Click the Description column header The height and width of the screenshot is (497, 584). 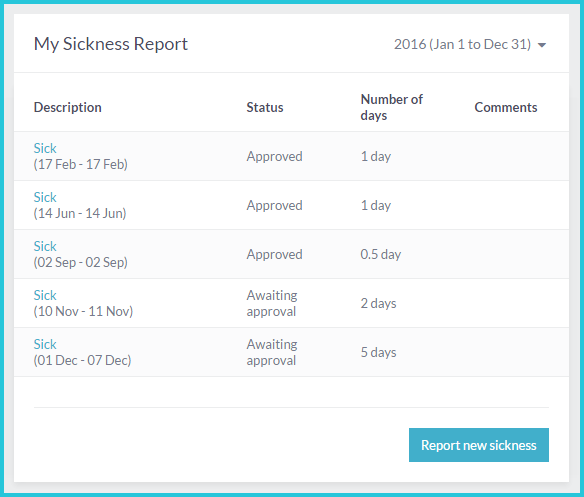(x=67, y=107)
